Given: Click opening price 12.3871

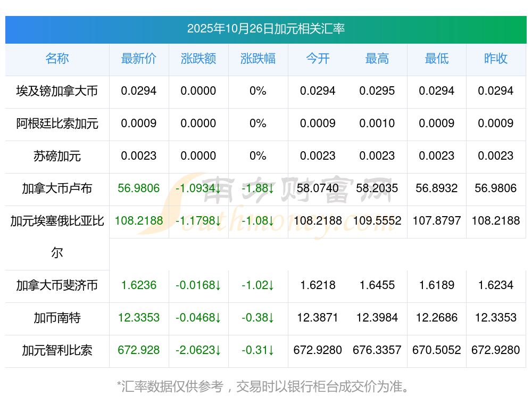Looking at the screenshot, I should [x=318, y=318].
